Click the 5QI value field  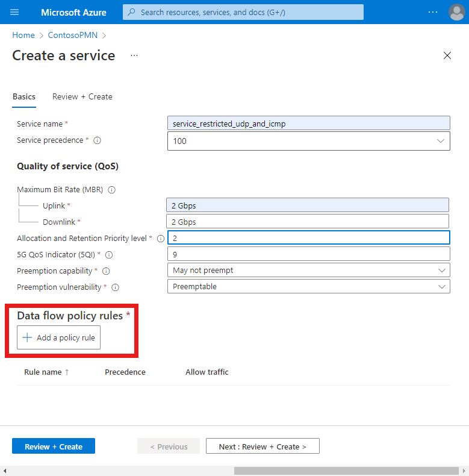308,254
